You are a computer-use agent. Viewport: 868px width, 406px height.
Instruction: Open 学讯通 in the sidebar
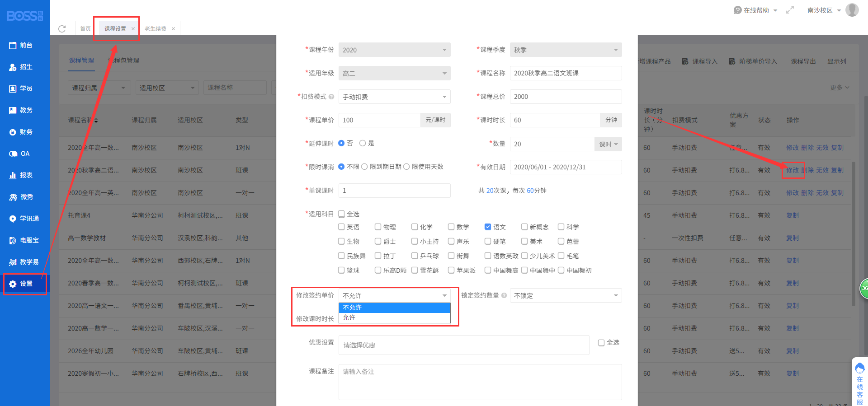tap(25, 219)
